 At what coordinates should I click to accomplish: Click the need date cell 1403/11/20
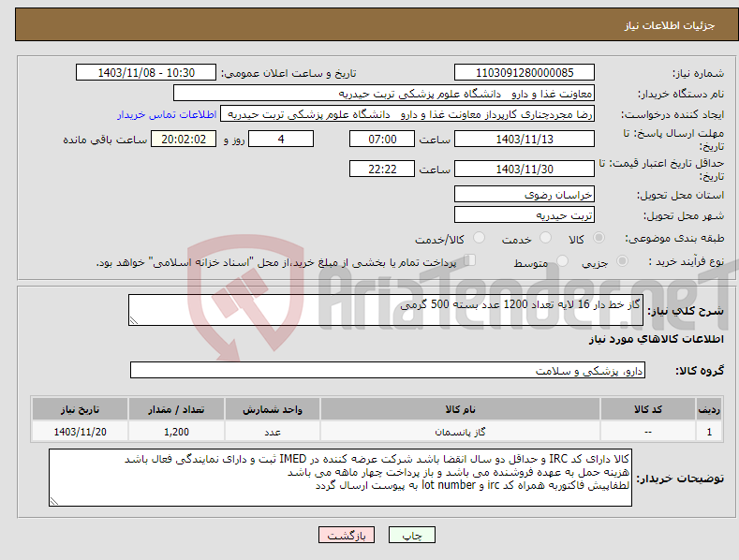[x=81, y=432]
